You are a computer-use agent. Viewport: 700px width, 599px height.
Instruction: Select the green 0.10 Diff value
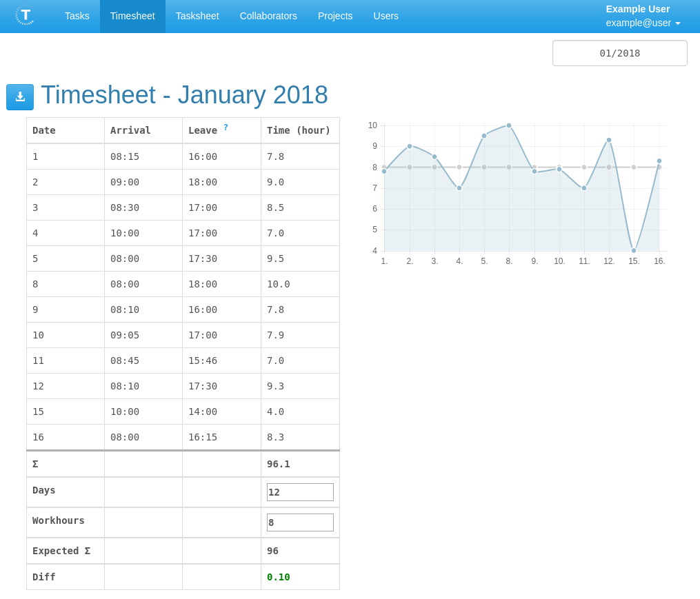(x=278, y=576)
